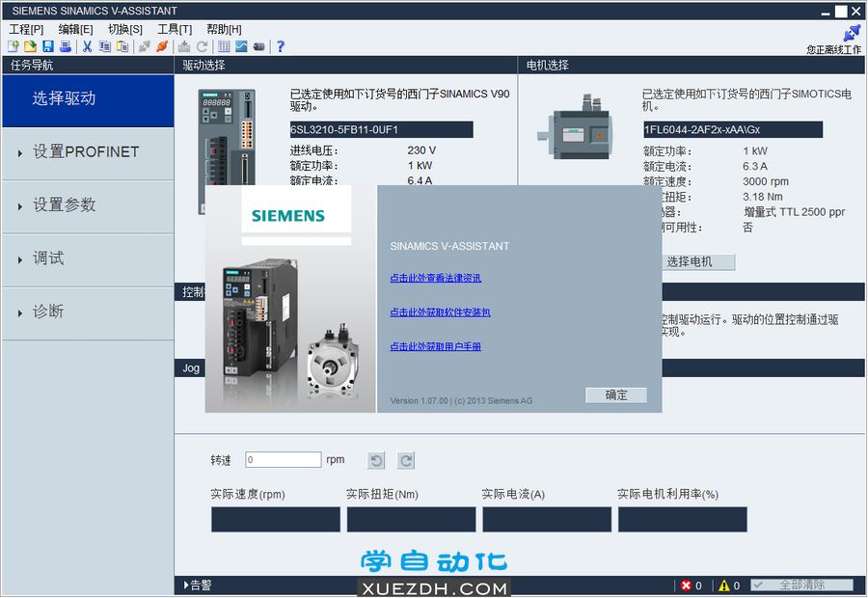The image size is (868, 598).
Task: Expand 调试 navigation item
Action: [88, 259]
